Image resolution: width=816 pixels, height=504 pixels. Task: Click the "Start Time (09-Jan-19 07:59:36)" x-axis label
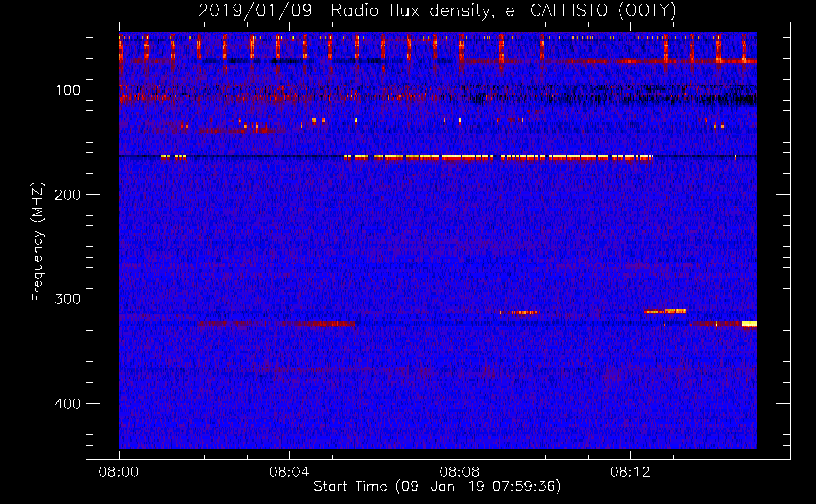click(x=437, y=487)
